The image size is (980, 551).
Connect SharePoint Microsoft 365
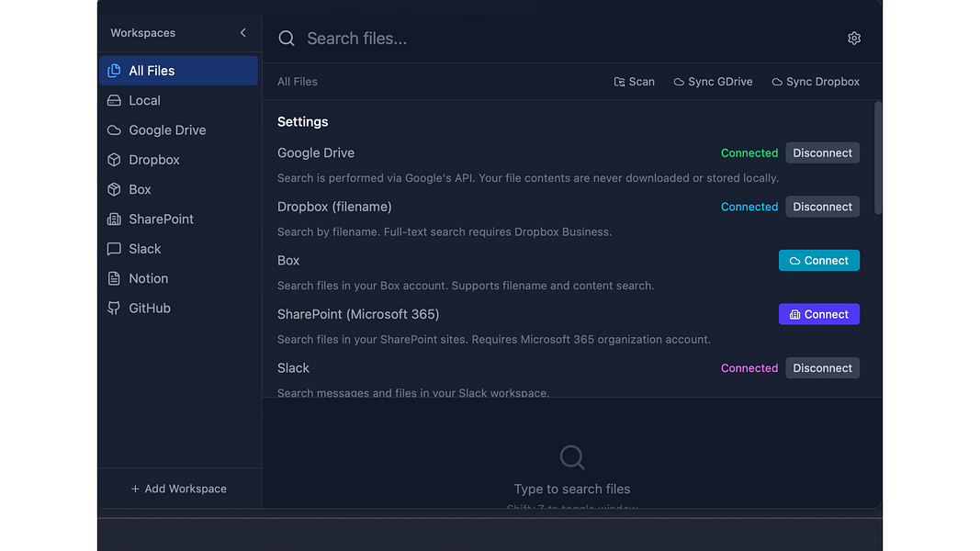pyautogui.click(x=818, y=313)
